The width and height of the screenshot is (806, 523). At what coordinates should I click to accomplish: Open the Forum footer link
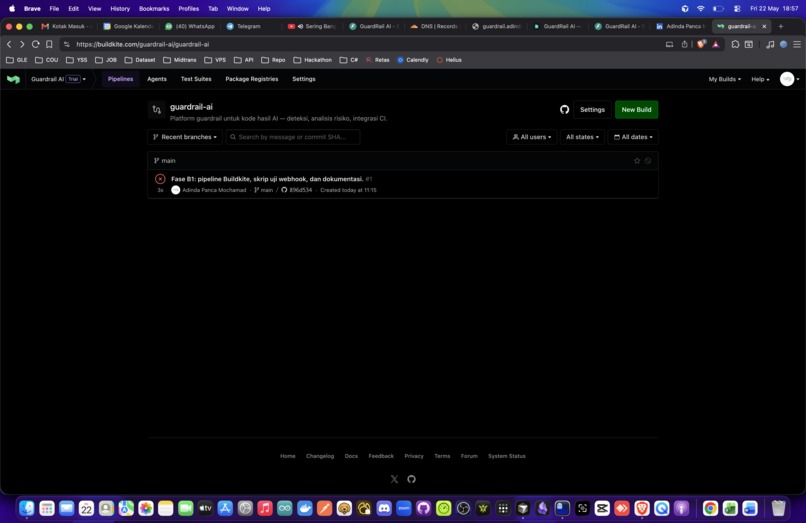(x=469, y=456)
